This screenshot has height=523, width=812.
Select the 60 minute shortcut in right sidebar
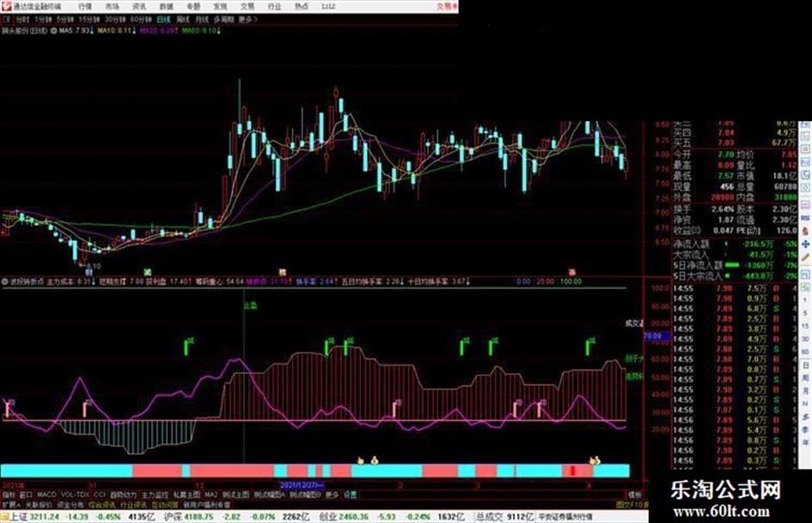pyautogui.click(x=805, y=352)
